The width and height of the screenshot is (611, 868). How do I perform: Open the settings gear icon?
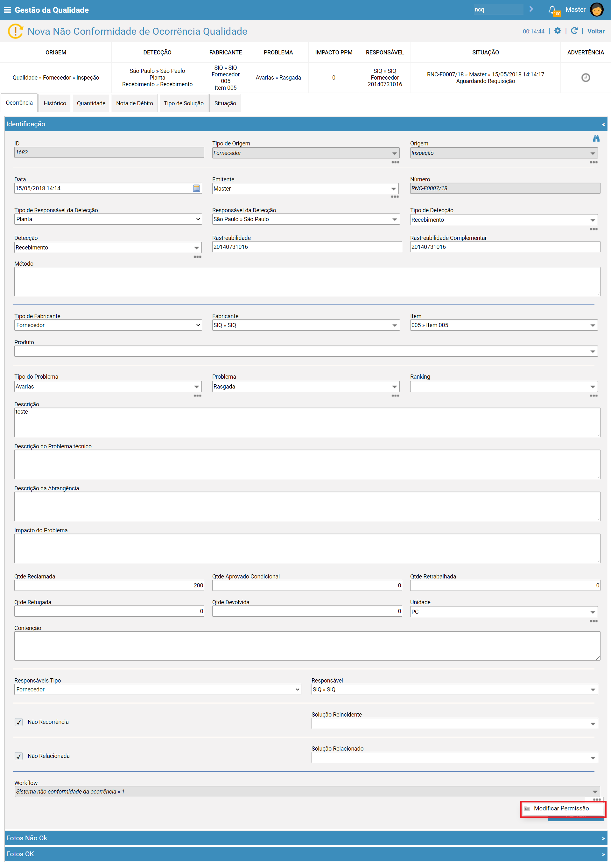coord(558,31)
